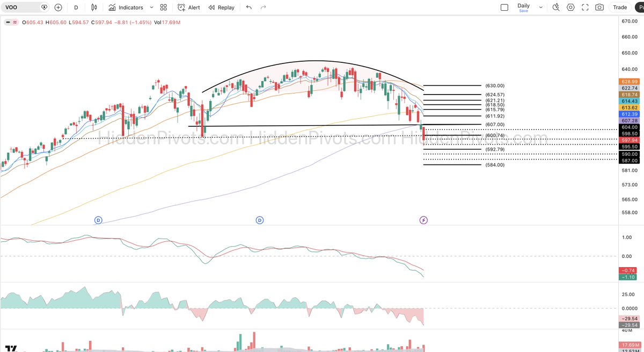Click the first dividend D marker
644x352 pixels.
98,220
